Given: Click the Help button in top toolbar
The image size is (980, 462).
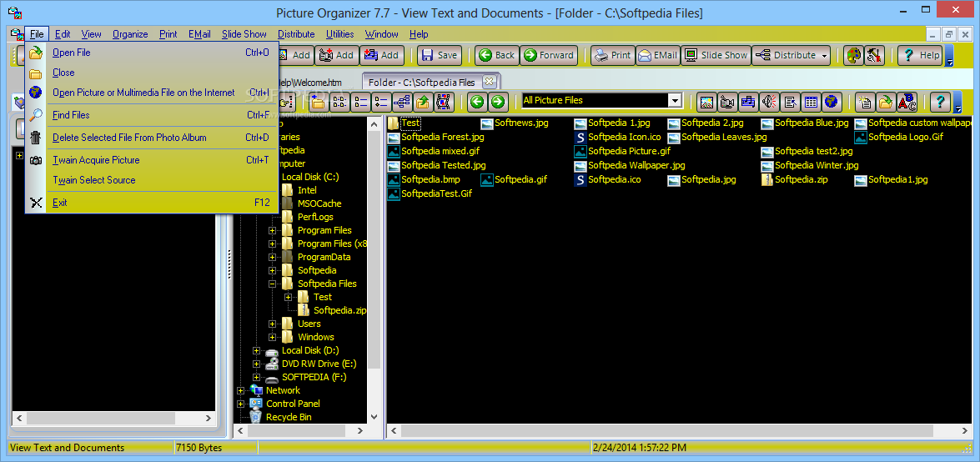Looking at the screenshot, I should tap(920, 55).
